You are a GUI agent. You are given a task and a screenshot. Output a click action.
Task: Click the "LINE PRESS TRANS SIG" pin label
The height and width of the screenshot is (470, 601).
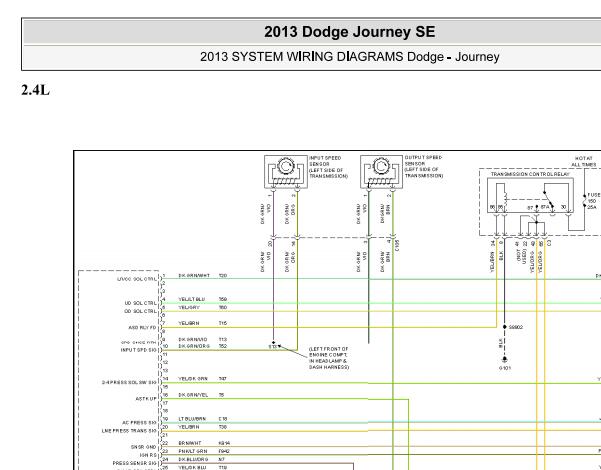[x=130, y=431]
